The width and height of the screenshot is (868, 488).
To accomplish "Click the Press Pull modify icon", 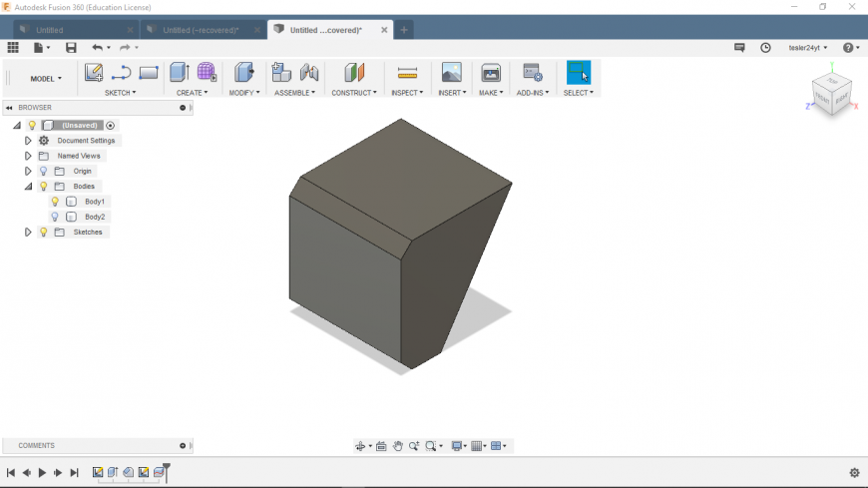I will (243, 72).
